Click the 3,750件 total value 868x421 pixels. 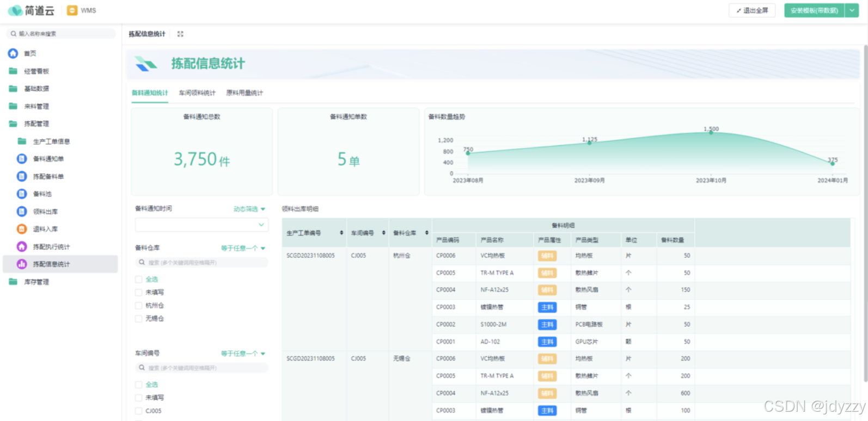pyautogui.click(x=202, y=159)
